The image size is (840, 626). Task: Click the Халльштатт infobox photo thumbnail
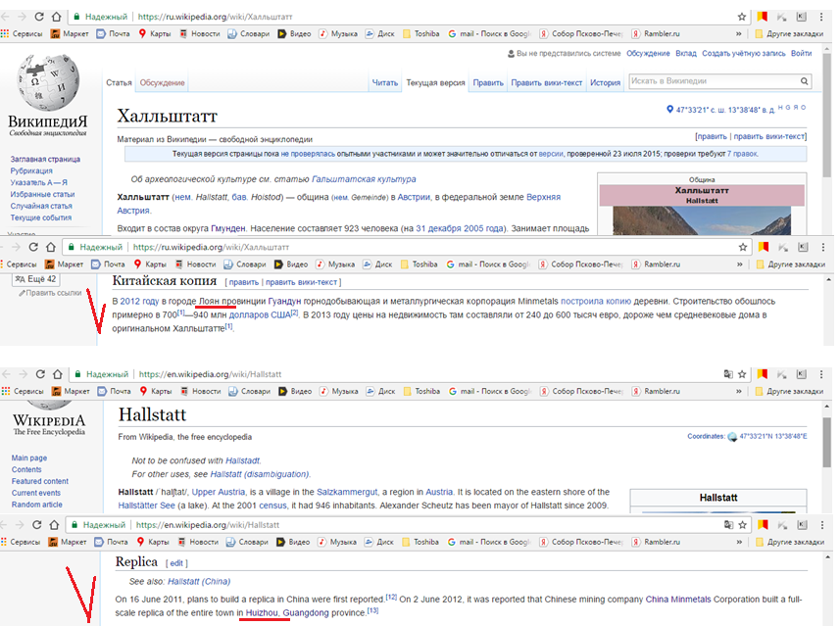pos(702,220)
